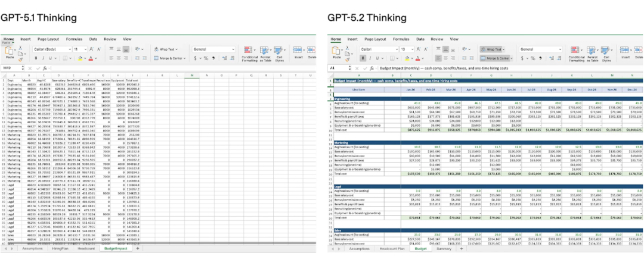Open the Data ribbon tab in the right window
644x253 pixels.
(420, 39)
